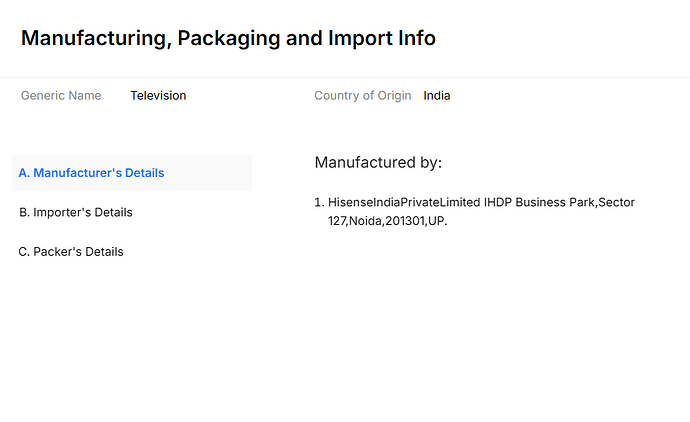Image resolution: width=690 pixels, height=422 pixels.
Task: Click the word Sector in the address
Action: pyautogui.click(x=616, y=202)
